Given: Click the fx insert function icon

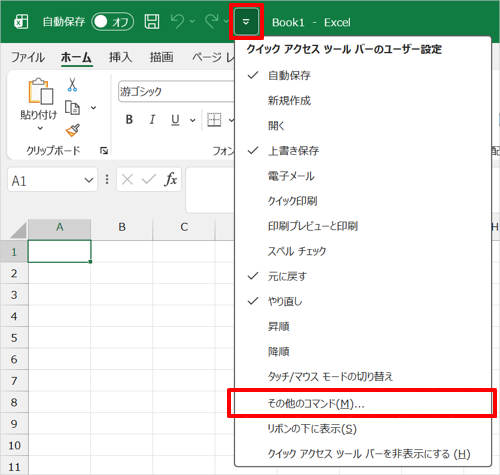Looking at the screenshot, I should (x=170, y=179).
